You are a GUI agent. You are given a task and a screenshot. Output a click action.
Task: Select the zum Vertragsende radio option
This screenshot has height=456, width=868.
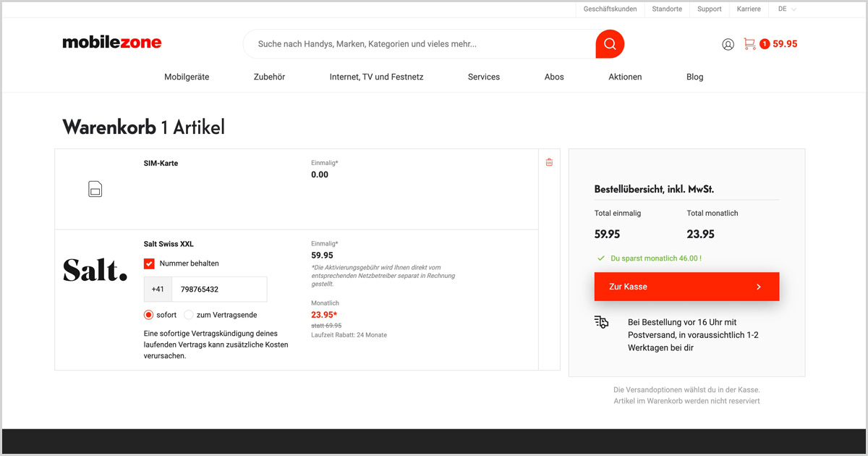pyautogui.click(x=189, y=315)
